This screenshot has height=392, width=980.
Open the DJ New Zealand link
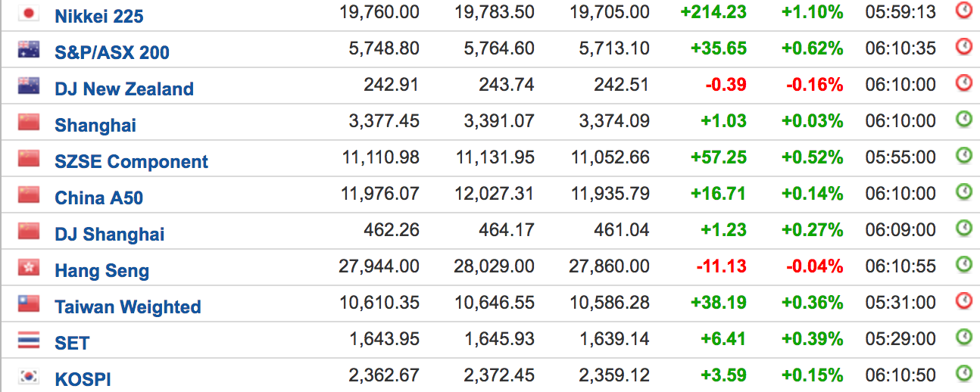coord(124,89)
